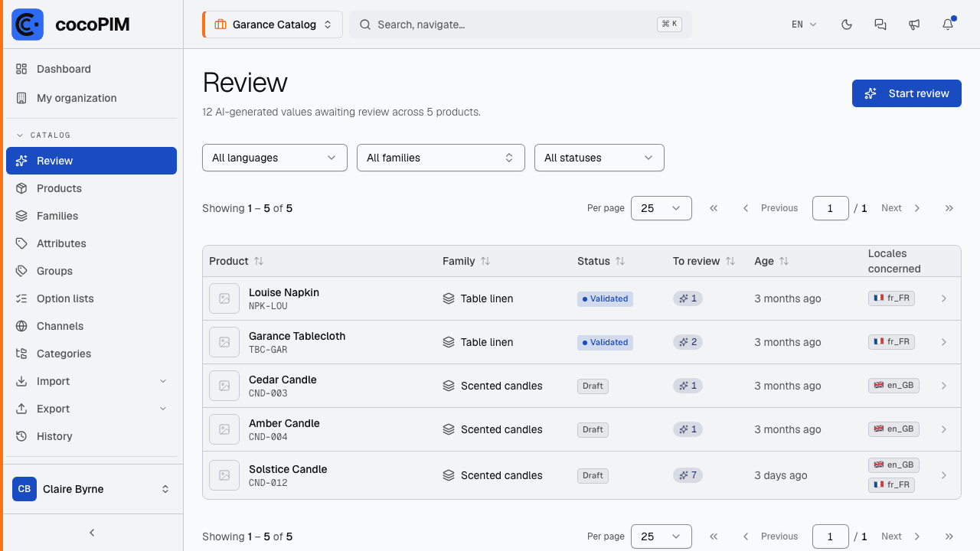Open My organization page
Viewport: 980px width, 551px height.
92,98
